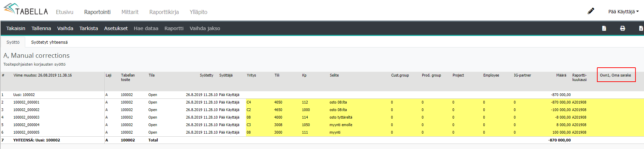This screenshot has height=149, width=644.
Task: Click the Selite cell 'osto tyttäreltä'
Action: click(341, 117)
